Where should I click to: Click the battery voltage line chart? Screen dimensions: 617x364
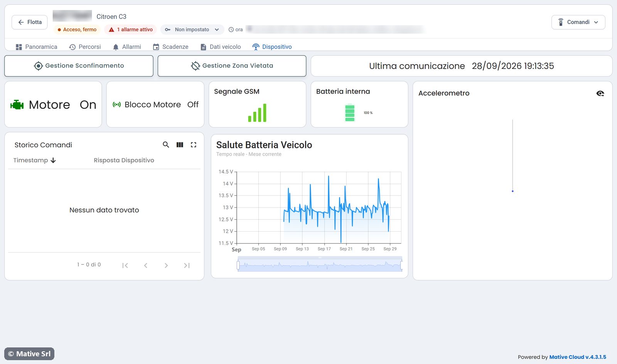[319, 207]
